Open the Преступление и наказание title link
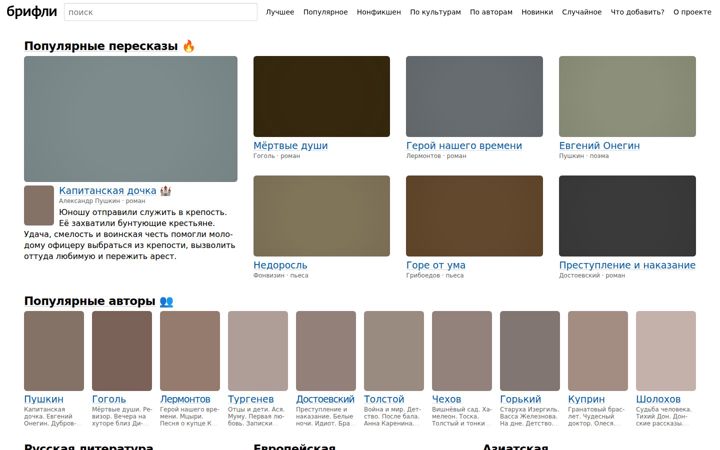This screenshot has width=720, height=450. 627,265
